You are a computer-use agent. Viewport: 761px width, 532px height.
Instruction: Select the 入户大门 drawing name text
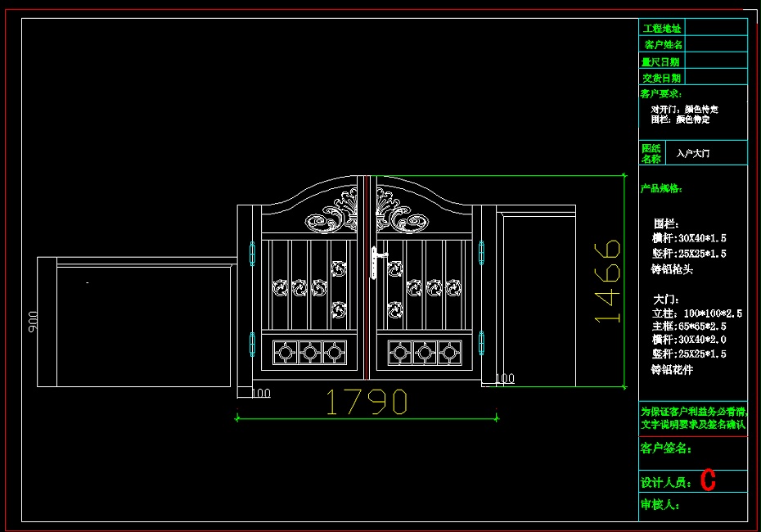click(693, 153)
